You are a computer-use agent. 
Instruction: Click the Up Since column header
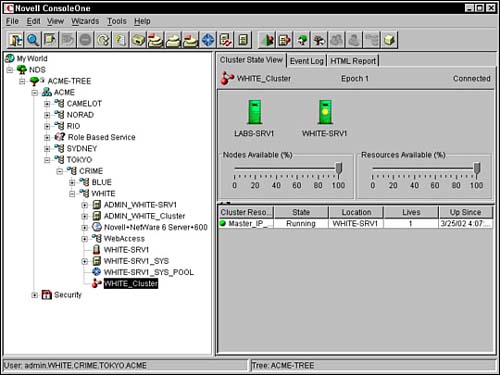[x=466, y=212]
